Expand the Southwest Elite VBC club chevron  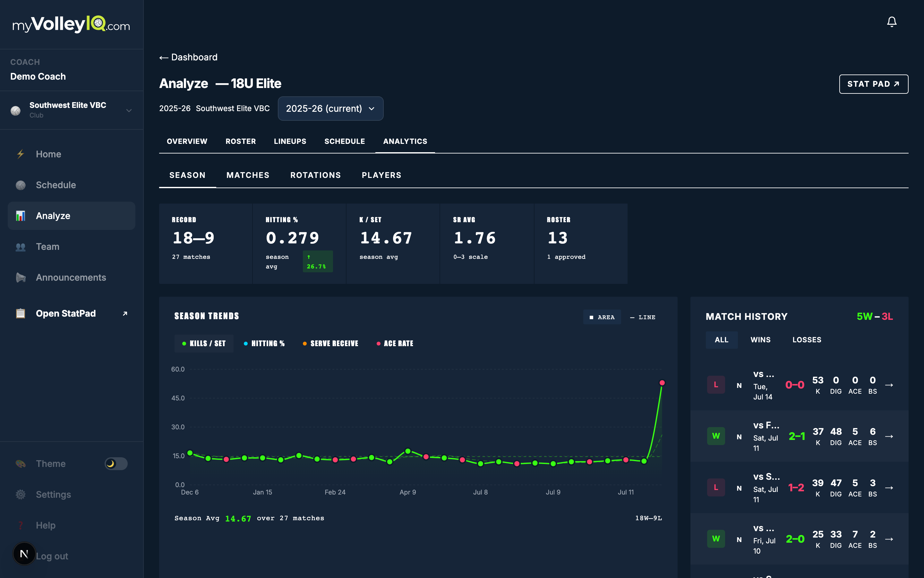point(129,110)
